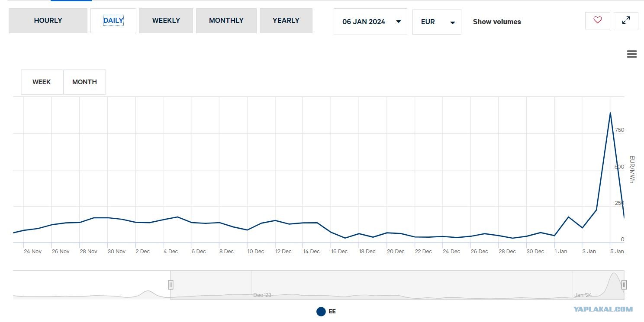Click the 250 y-axis value

pos(619,203)
